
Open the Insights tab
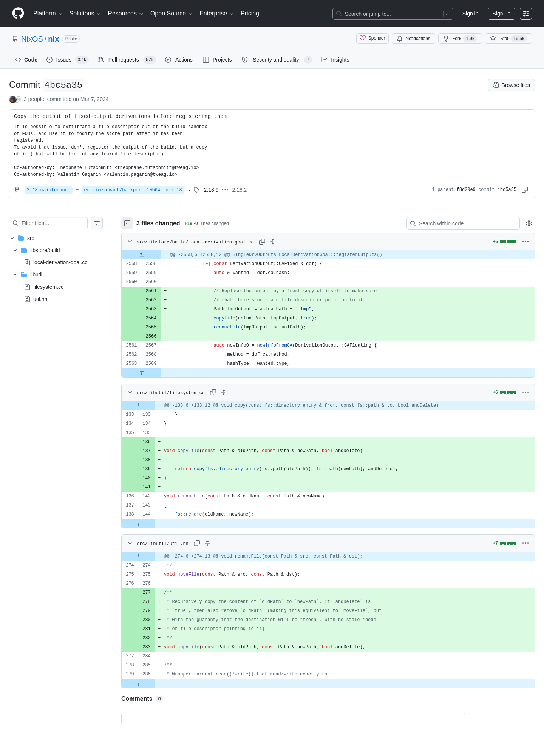[x=335, y=60]
